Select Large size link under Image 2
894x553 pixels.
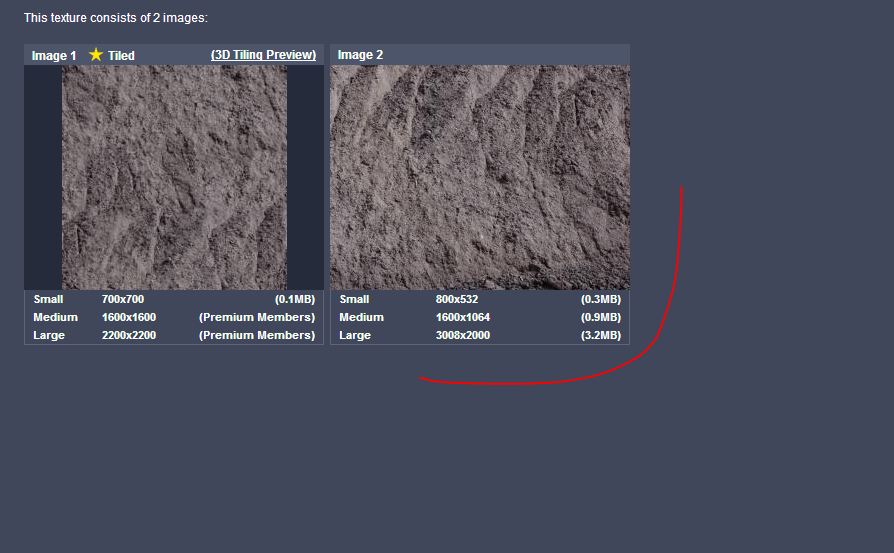click(x=355, y=335)
